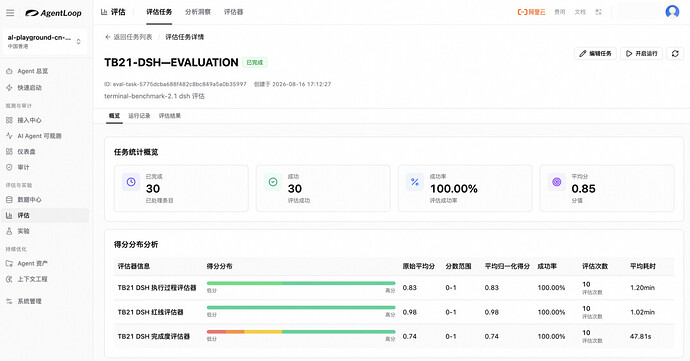Go back via 返回任务列表
Image resolution: width=690 pixels, height=361 pixels.
[128, 37]
